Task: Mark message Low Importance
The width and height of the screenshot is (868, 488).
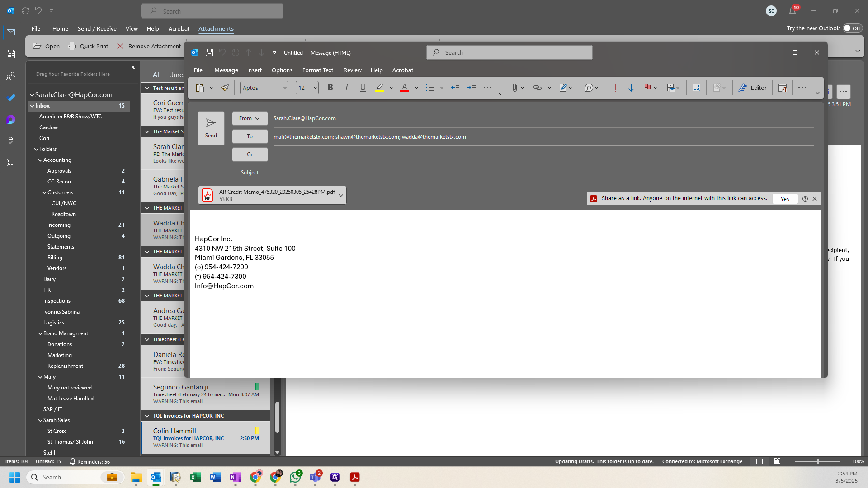Action: tap(631, 88)
